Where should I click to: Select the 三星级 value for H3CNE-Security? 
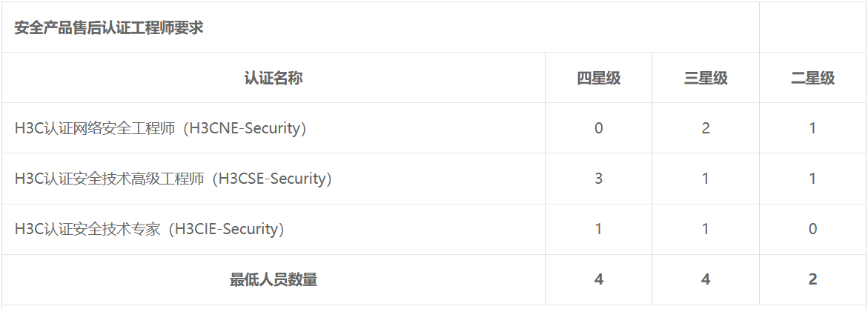point(706,128)
